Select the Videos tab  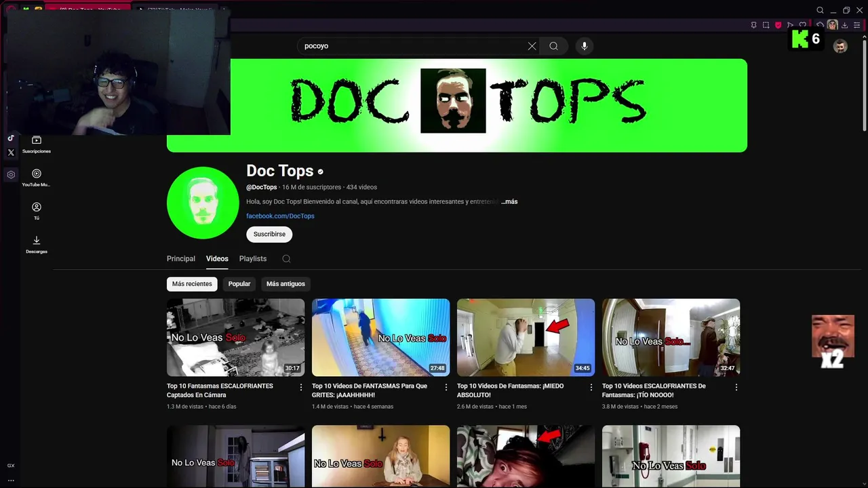[x=217, y=258]
